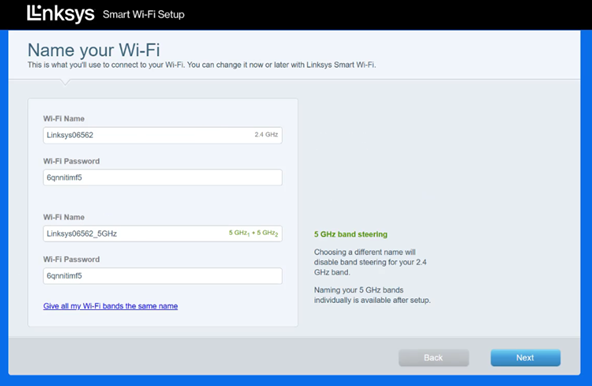Click the Name your Wi-Fi page title
The image size is (592, 386).
point(94,50)
